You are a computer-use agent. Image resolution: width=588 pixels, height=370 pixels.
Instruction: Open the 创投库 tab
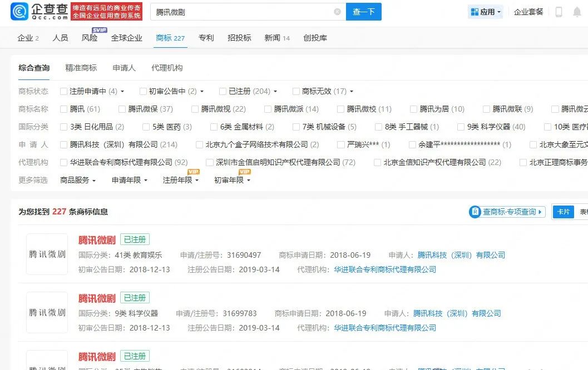(x=315, y=38)
